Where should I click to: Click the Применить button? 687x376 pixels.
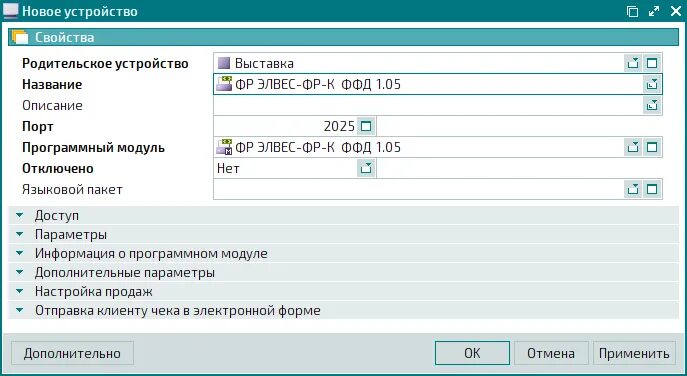[x=634, y=353]
